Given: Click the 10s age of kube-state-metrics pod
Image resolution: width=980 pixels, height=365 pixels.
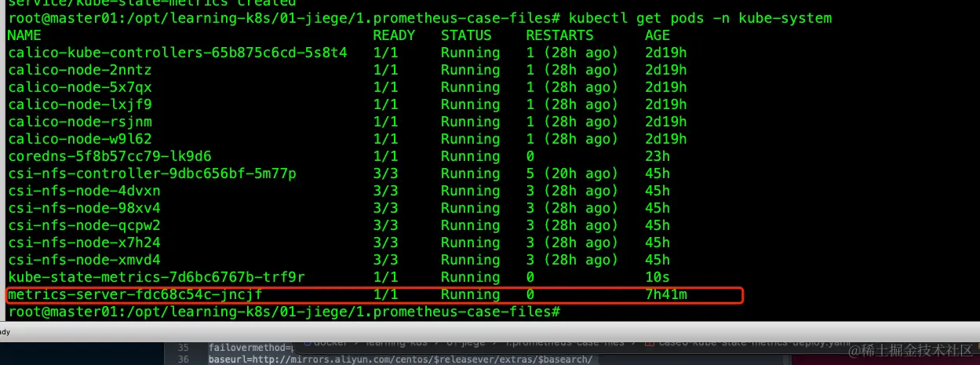Looking at the screenshot, I should [x=658, y=277].
